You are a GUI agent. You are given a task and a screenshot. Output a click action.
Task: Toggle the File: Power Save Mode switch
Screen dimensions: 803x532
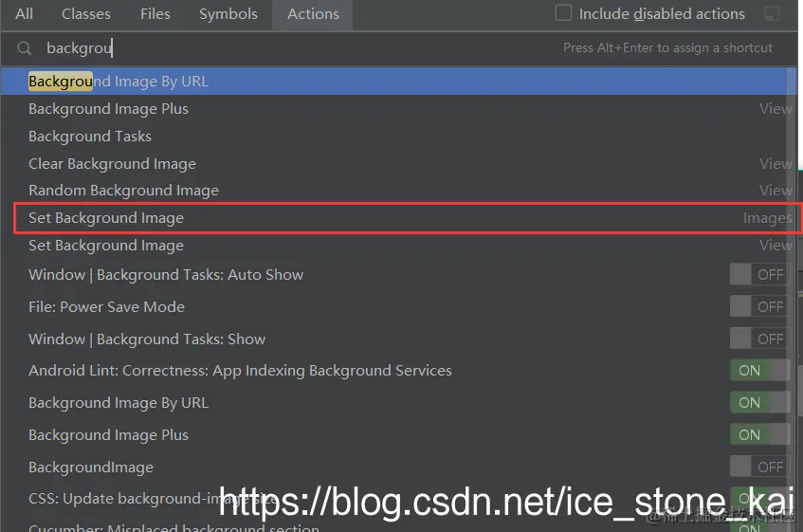point(760,306)
